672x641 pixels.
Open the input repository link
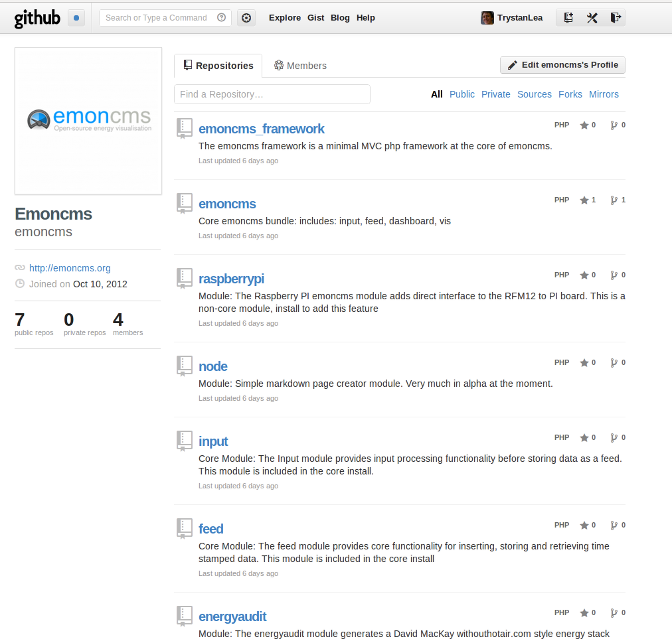click(x=213, y=441)
